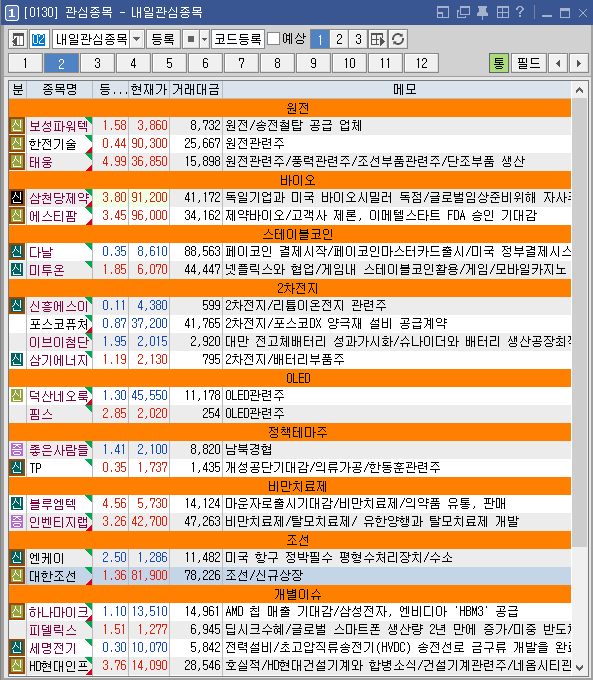Click the next field arrow

(x=578, y=63)
